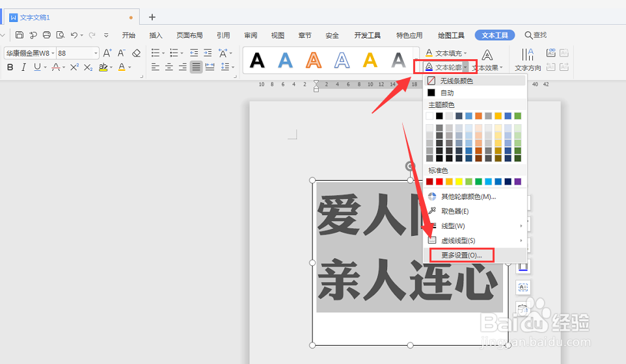Pick black theme color swatch
Screen dimensions: 626x364
coord(439,116)
